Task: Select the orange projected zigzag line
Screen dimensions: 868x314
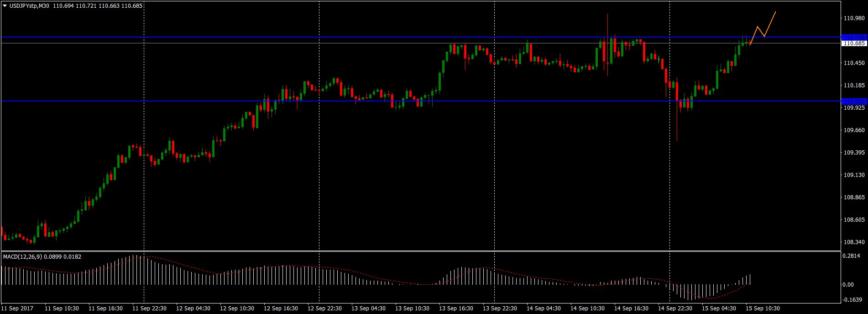Action: coord(763,26)
